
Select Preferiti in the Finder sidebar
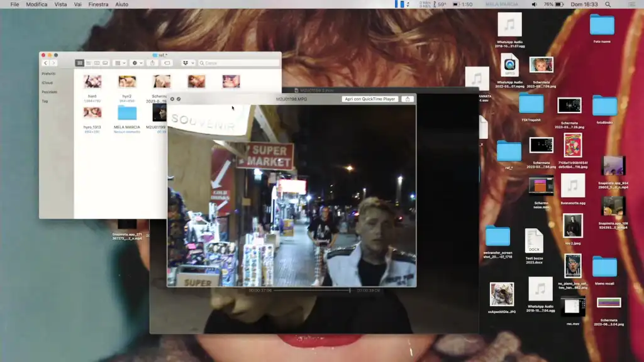[48, 74]
